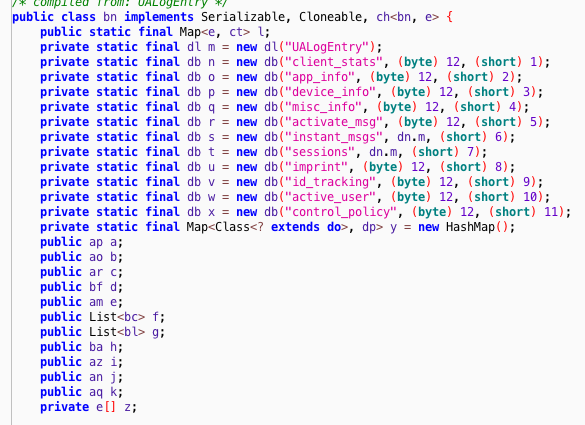Click List<bl> type on field g
This screenshot has height=425, width=585.
pyautogui.click(x=117, y=332)
